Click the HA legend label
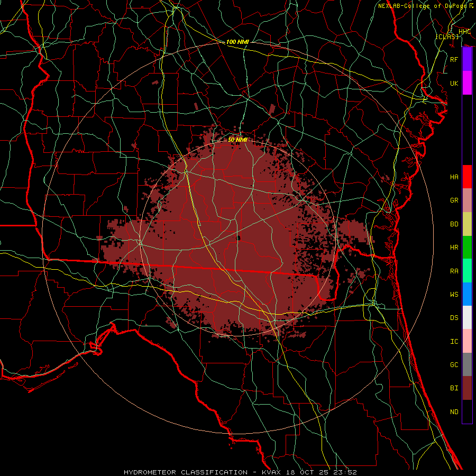Image resolution: width=476 pixels, height=476 pixels. [454, 177]
